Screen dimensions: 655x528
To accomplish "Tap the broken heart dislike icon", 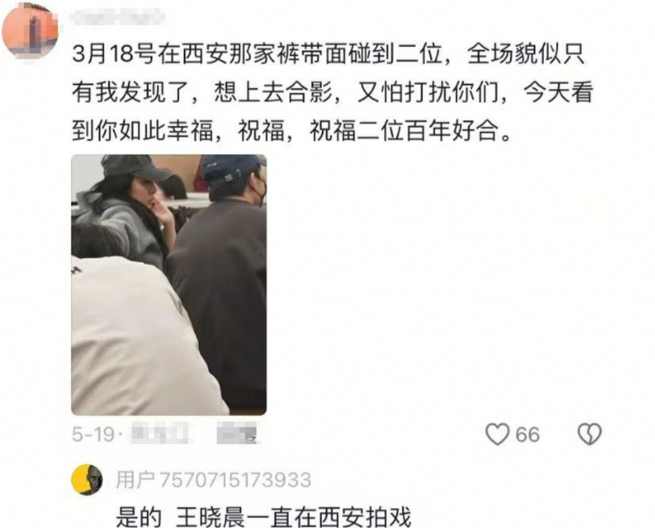I will (x=589, y=434).
